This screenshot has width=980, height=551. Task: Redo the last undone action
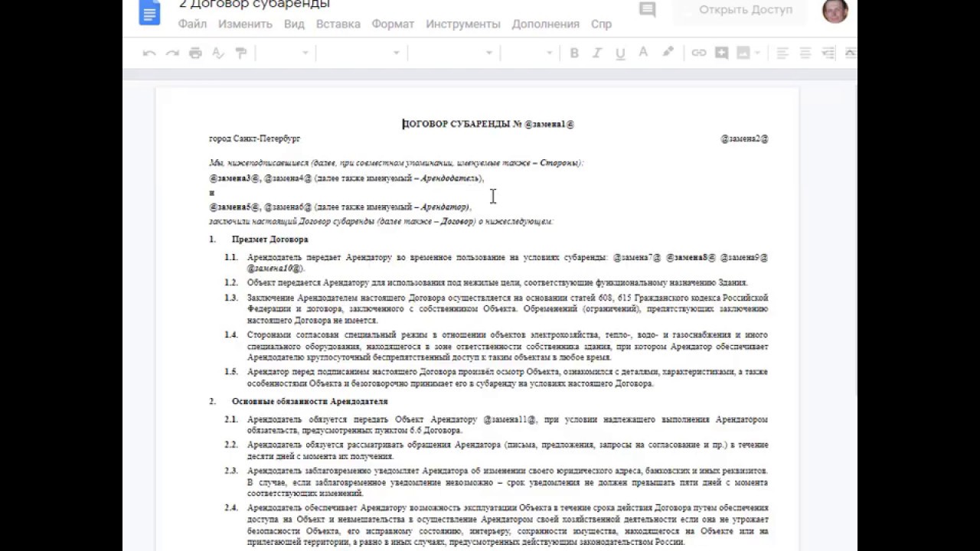pos(172,53)
